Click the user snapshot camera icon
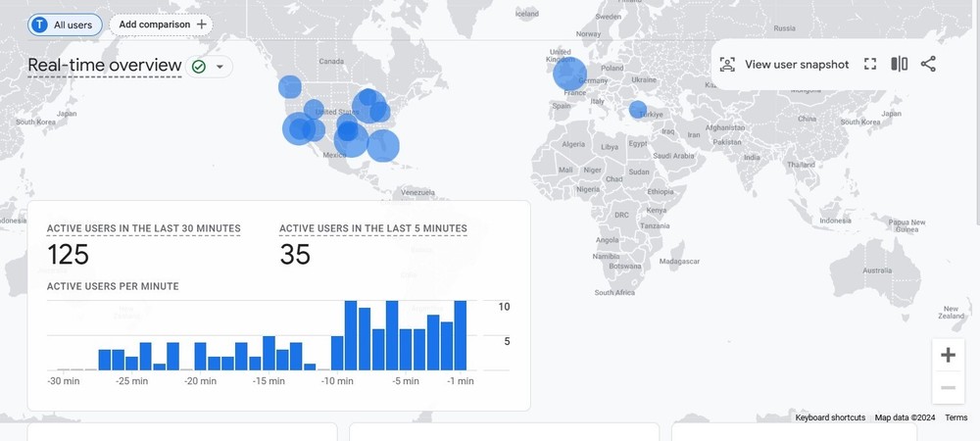 pos(727,65)
